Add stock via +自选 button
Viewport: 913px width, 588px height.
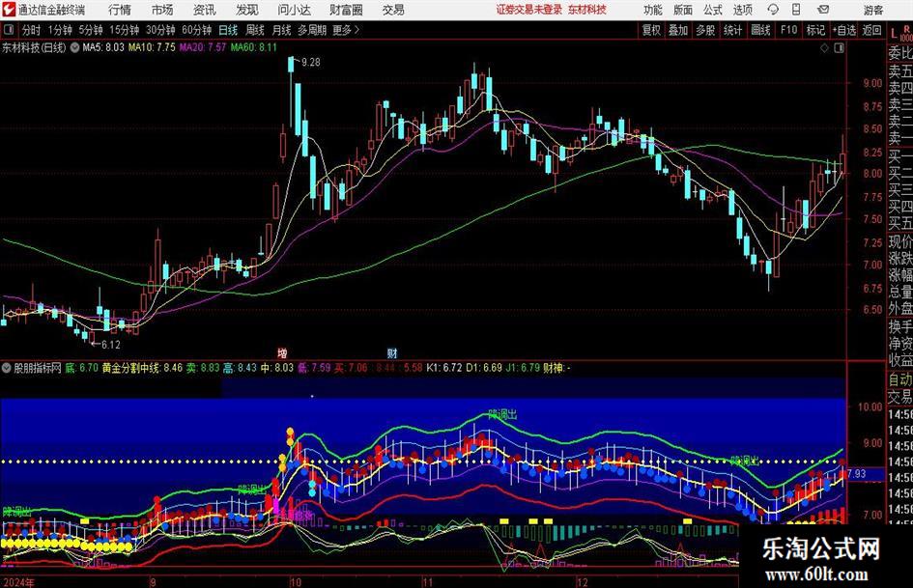pyautogui.click(x=843, y=30)
